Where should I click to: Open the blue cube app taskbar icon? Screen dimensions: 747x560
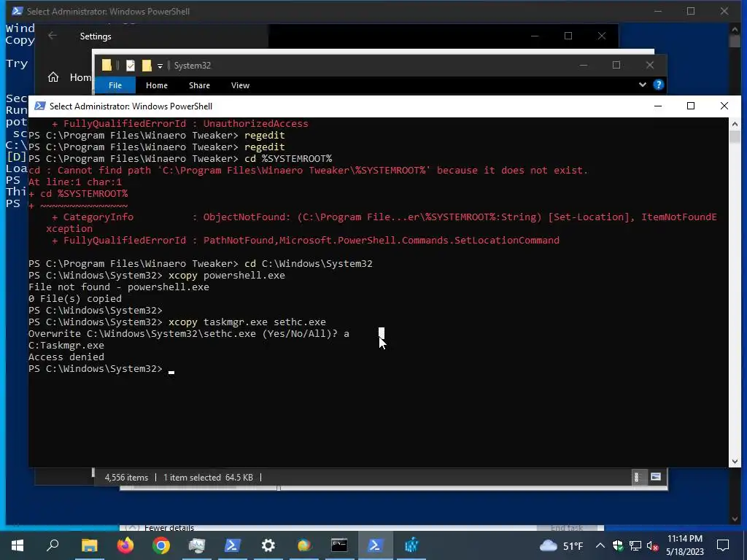click(x=411, y=545)
